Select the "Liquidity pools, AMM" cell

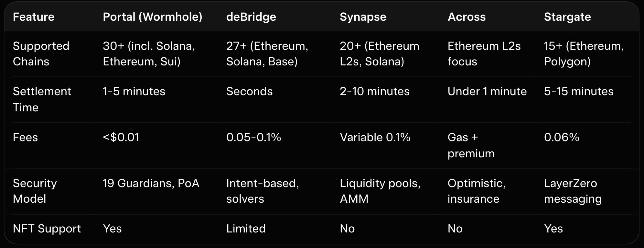380,191
